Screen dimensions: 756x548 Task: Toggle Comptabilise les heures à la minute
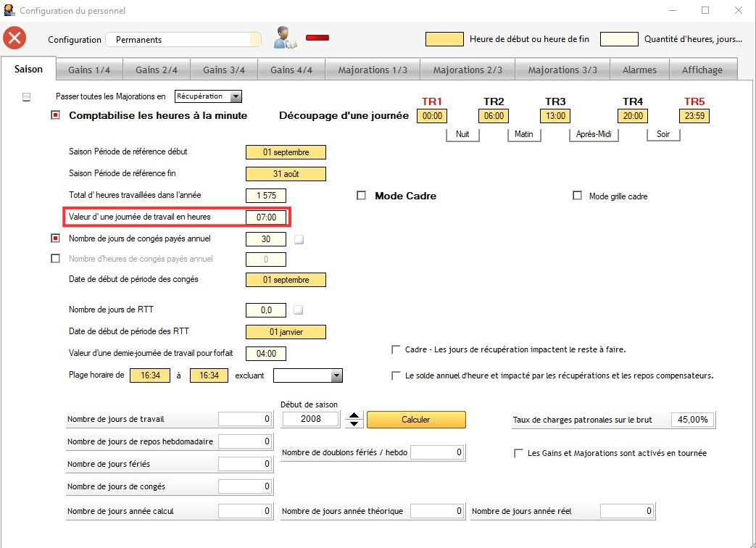56,115
